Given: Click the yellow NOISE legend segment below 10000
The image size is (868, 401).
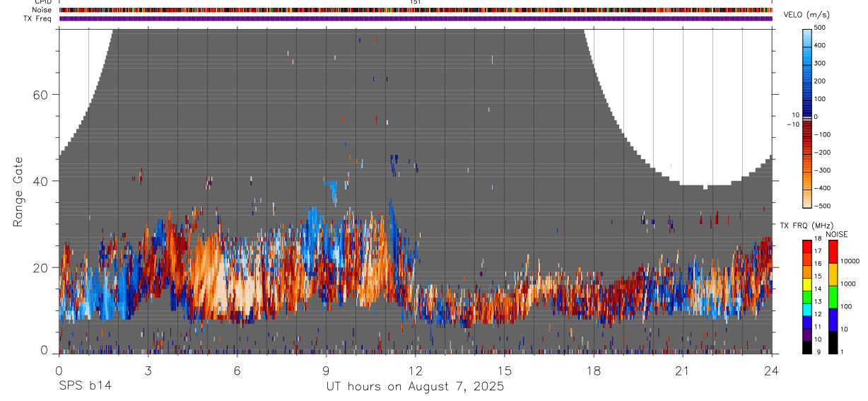Looking at the screenshot, I should click(833, 274).
